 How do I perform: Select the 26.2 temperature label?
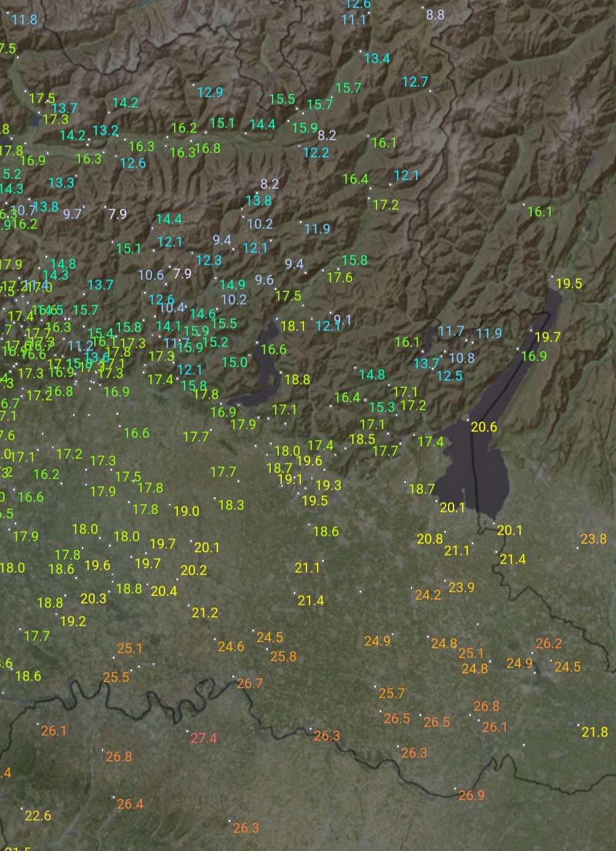click(548, 644)
